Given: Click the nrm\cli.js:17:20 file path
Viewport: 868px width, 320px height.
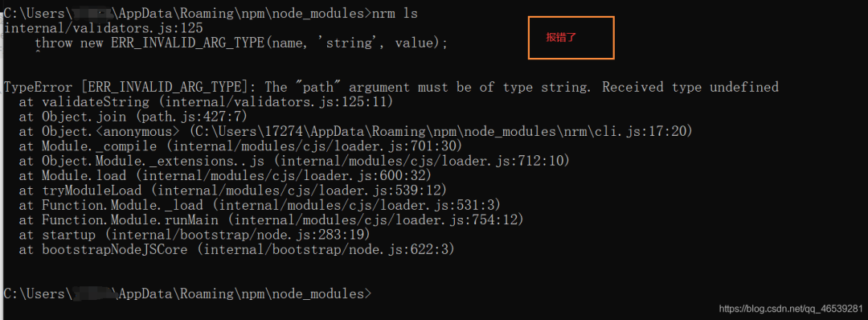Looking at the screenshot, I should [x=440, y=132].
